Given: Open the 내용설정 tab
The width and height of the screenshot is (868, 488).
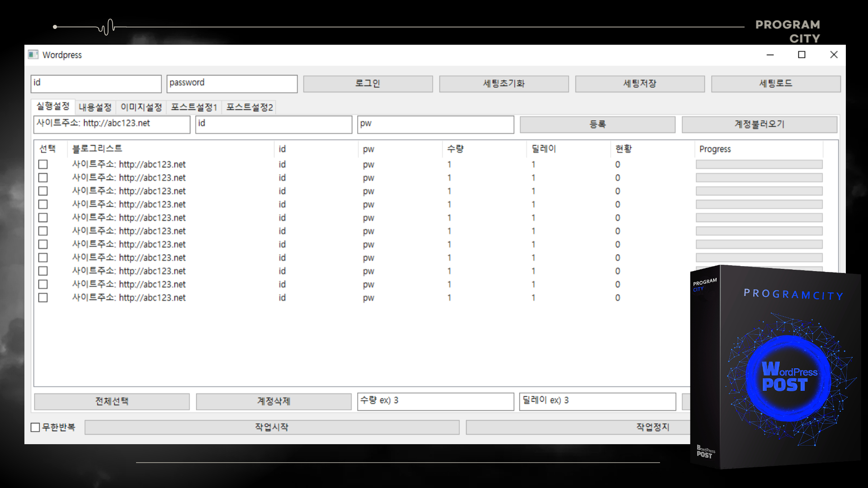Looking at the screenshot, I should [95, 107].
